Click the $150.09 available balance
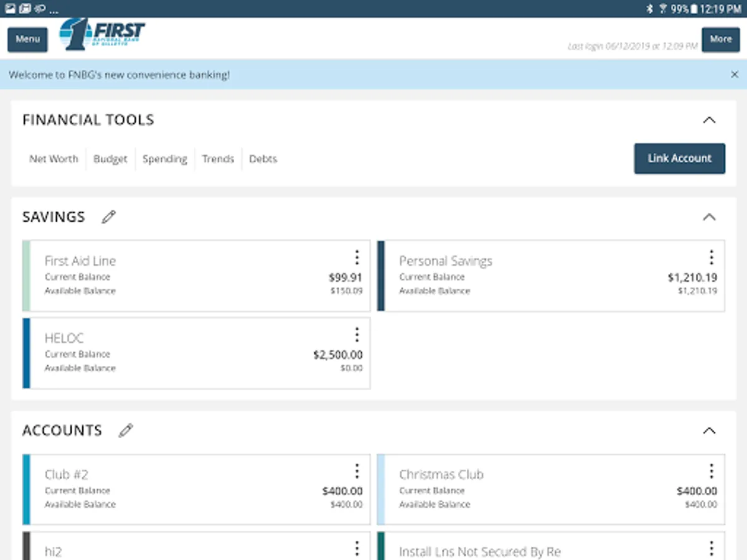The width and height of the screenshot is (747, 560). tap(347, 291)
